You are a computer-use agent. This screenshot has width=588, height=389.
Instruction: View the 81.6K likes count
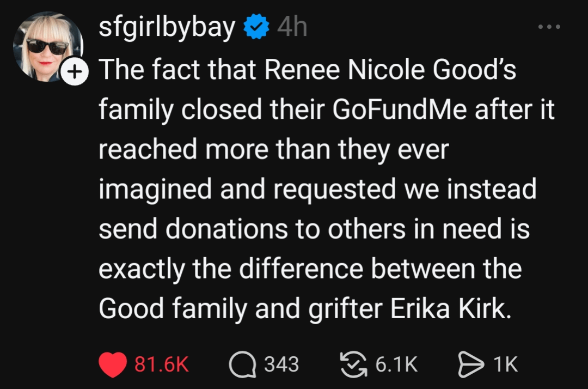click(161, 364)
